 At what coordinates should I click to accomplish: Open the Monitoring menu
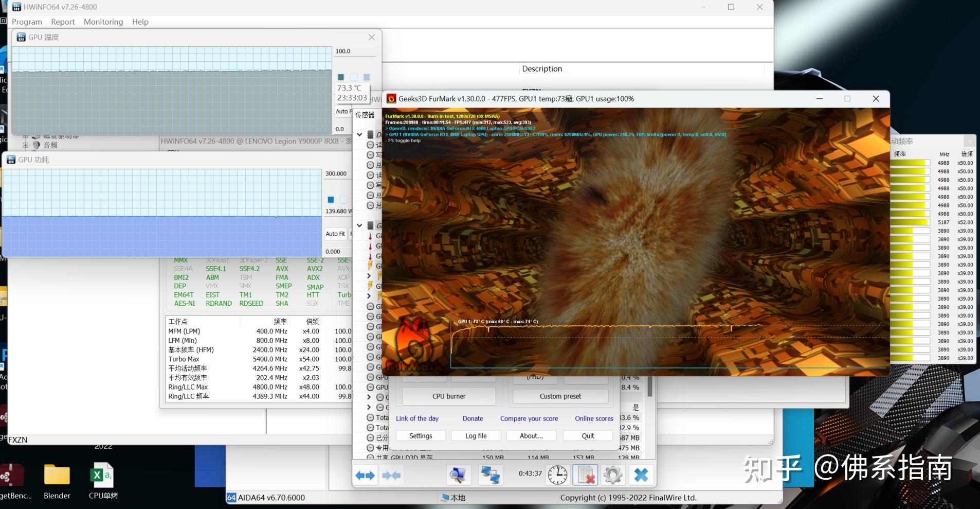coord(103,22)
